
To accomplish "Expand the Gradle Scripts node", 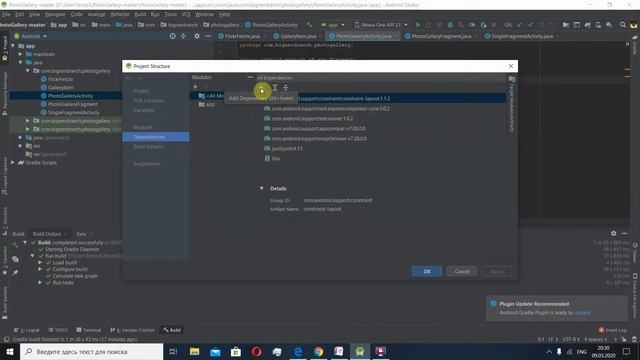I will (x=13, y=162).
